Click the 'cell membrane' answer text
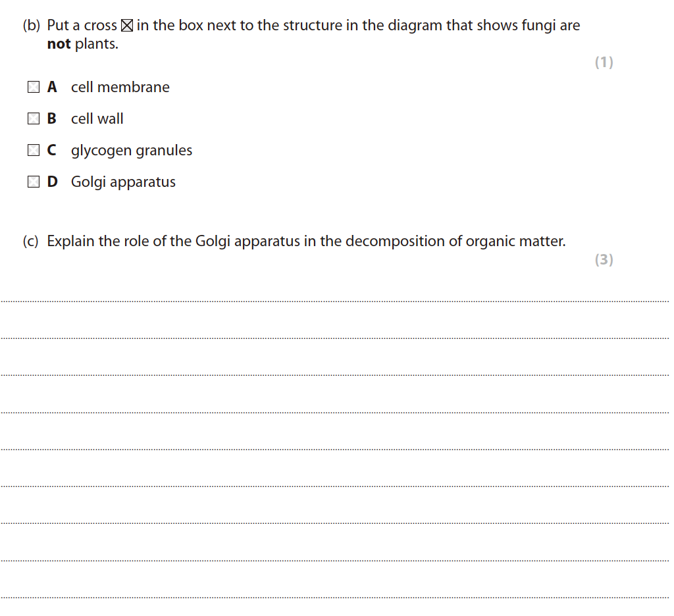 point(120,87)
